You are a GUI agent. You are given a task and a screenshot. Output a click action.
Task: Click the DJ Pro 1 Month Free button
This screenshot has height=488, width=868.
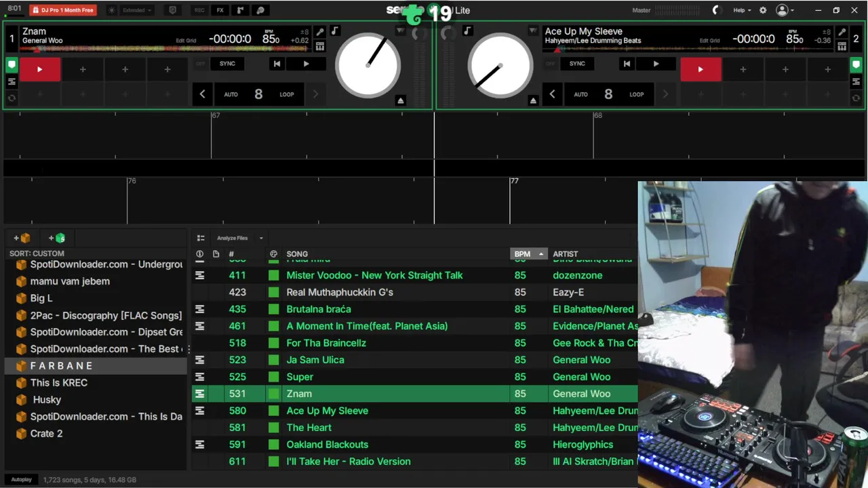click(x=63, y=10)
